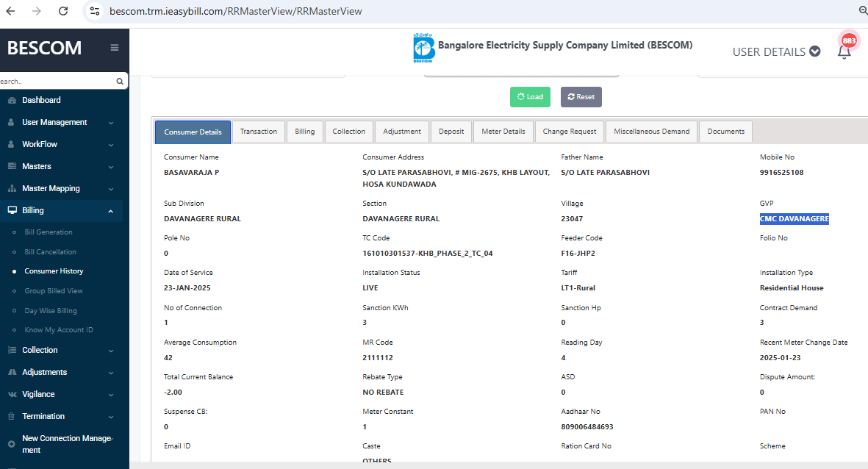The height and width of the screenshot is (469, 868).
Task: Click the Reset button
Action: point(581,97)
